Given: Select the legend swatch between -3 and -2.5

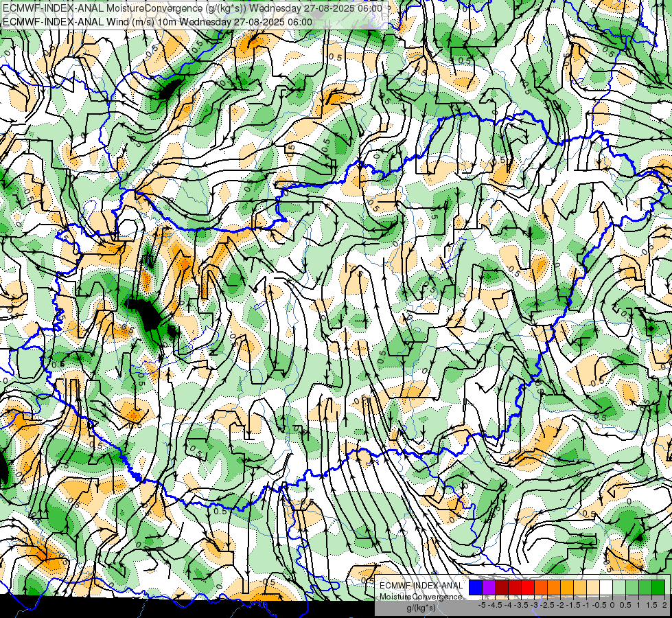Looking at the screenshot, I should pos(541,587).
